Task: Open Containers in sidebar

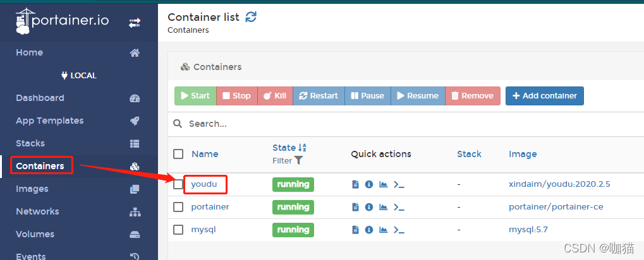Action: point(40,166)
